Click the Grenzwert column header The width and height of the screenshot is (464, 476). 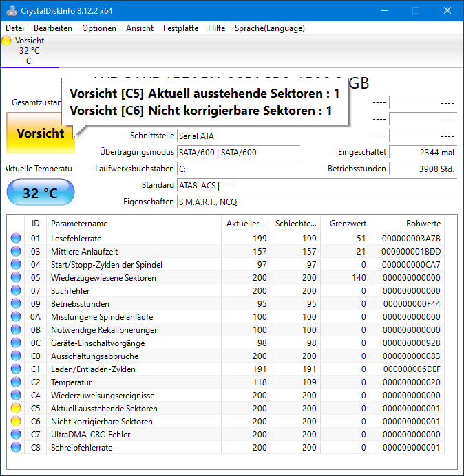click(x=345, y=224)
